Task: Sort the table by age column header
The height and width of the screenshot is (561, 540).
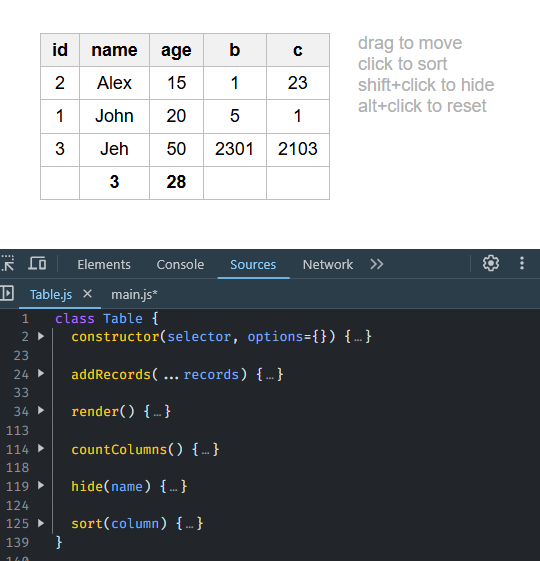Action: click(176, 50)
